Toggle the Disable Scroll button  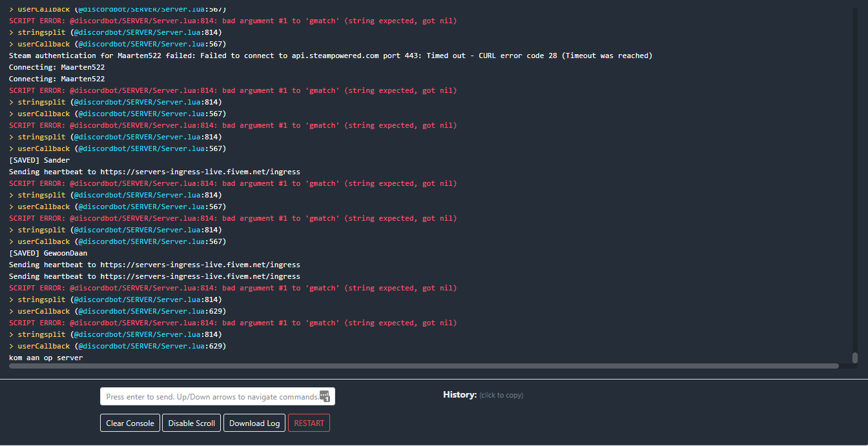191,423
